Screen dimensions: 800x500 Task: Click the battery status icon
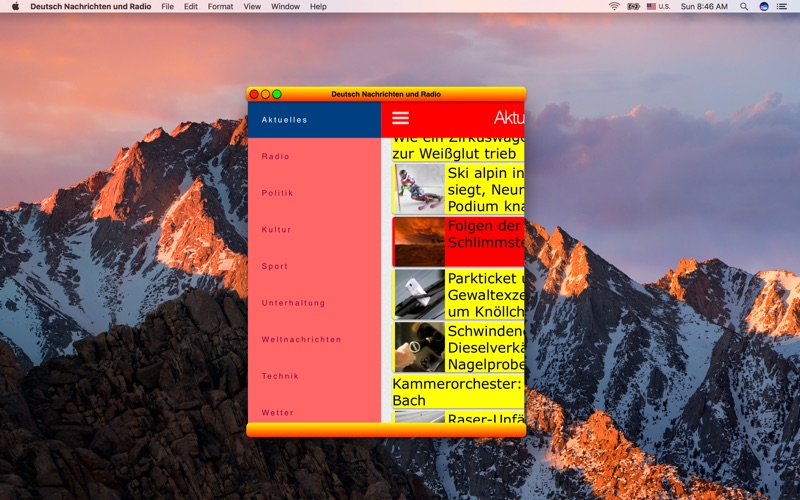coord(633,6)
